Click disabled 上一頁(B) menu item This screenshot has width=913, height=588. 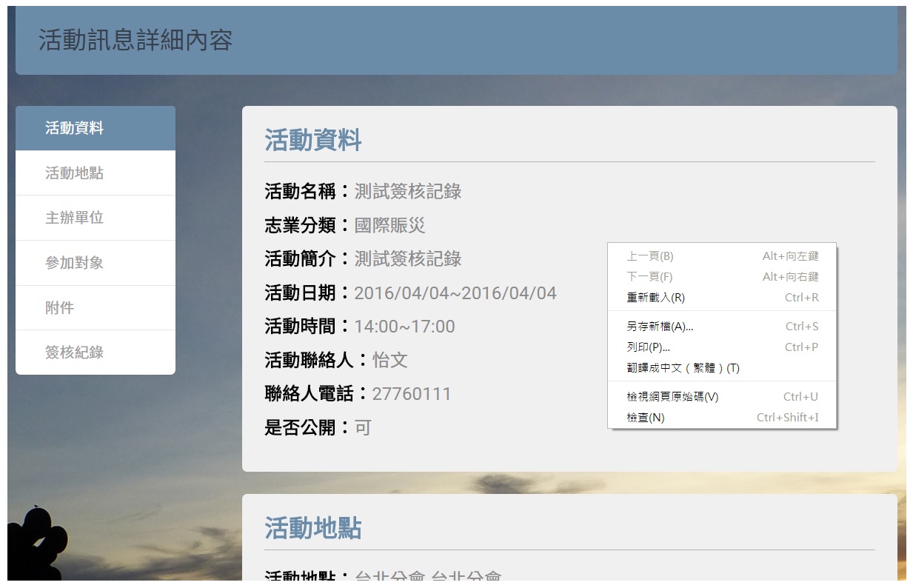(x=722, y=256)
